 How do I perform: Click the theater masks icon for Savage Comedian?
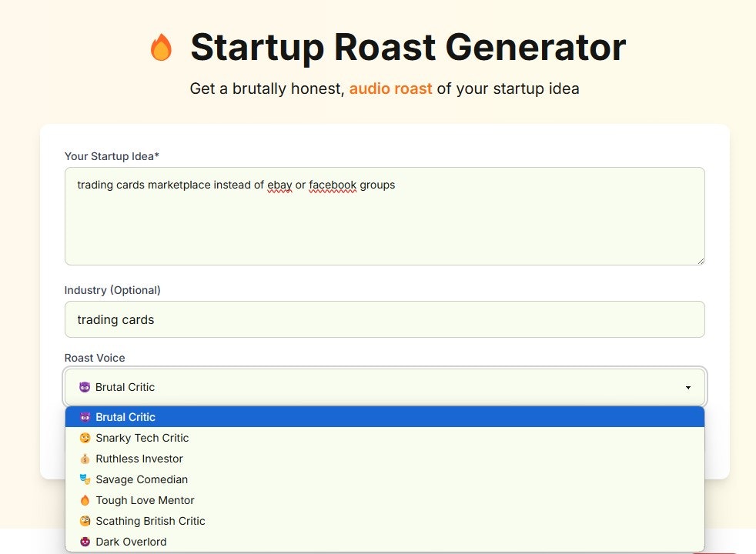(x=85, y=479)
